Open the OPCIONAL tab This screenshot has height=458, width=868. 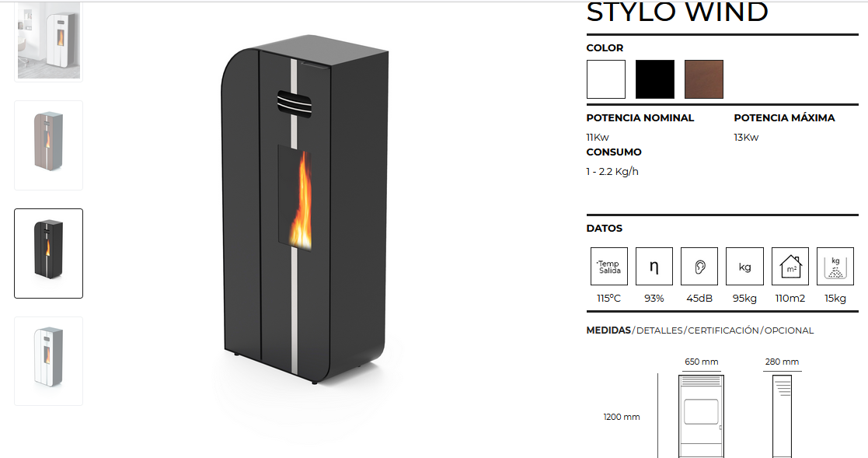(789, 330)
